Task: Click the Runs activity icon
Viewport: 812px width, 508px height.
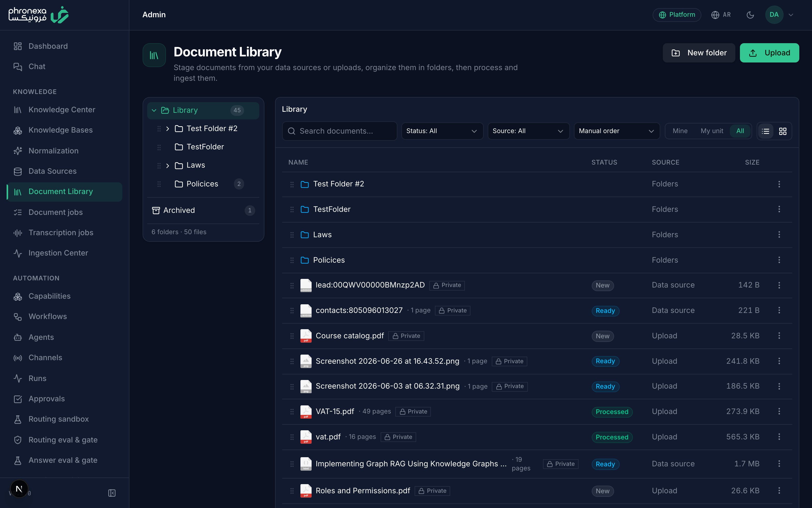Action: point(18,378)
